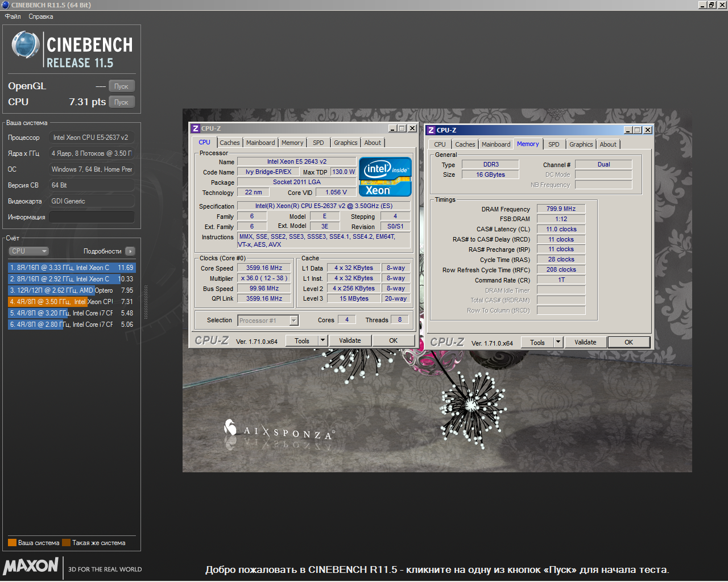The width and height of the screenshot is (728, 582).
Task: Click the Cinebench title bar app icon
Action: point(5,5)
